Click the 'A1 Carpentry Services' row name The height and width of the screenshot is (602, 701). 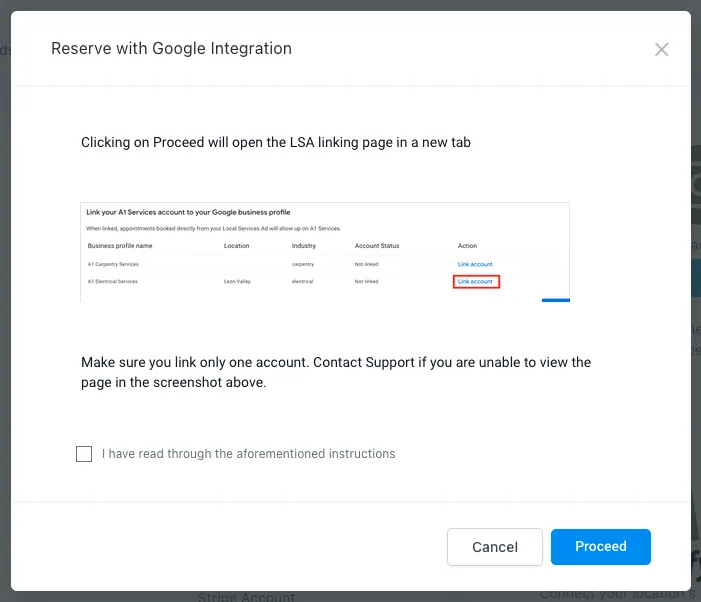tap(113, 264)
